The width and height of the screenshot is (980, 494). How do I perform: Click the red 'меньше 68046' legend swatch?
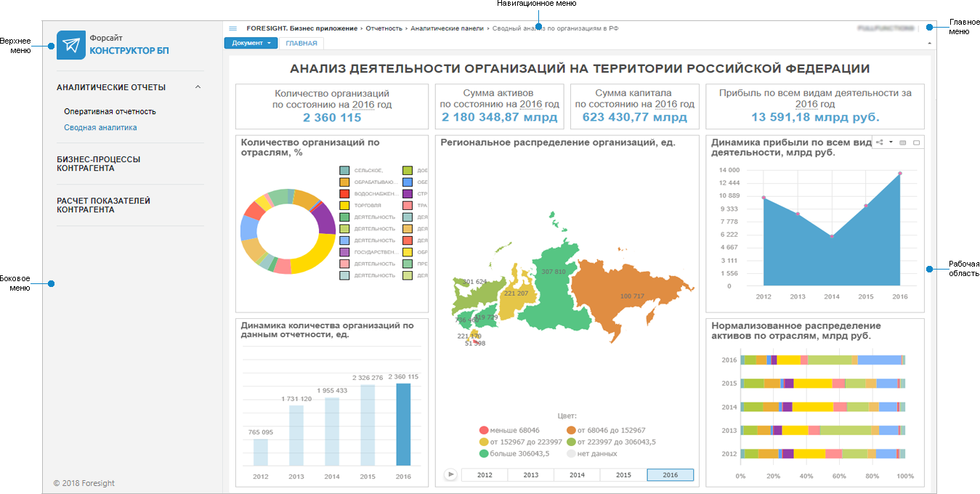point(484,430)
